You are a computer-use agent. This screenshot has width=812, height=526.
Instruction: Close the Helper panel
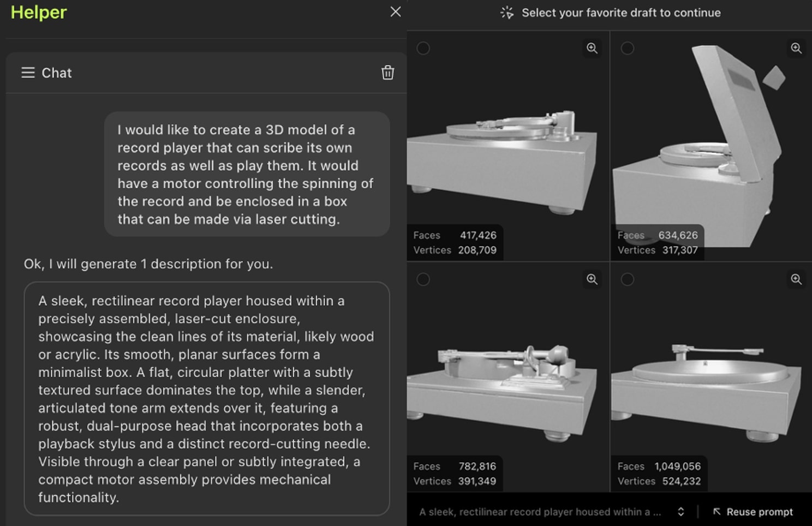pos(396,12)
